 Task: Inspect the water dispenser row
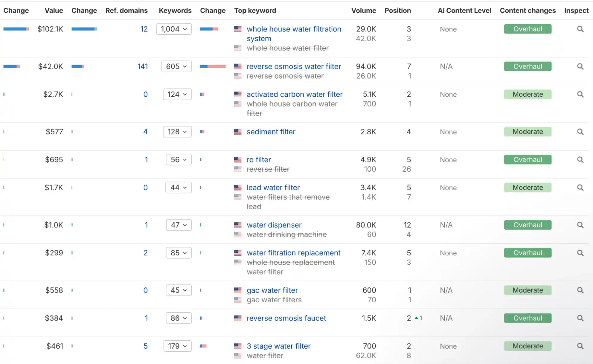(x=580, y=225)
